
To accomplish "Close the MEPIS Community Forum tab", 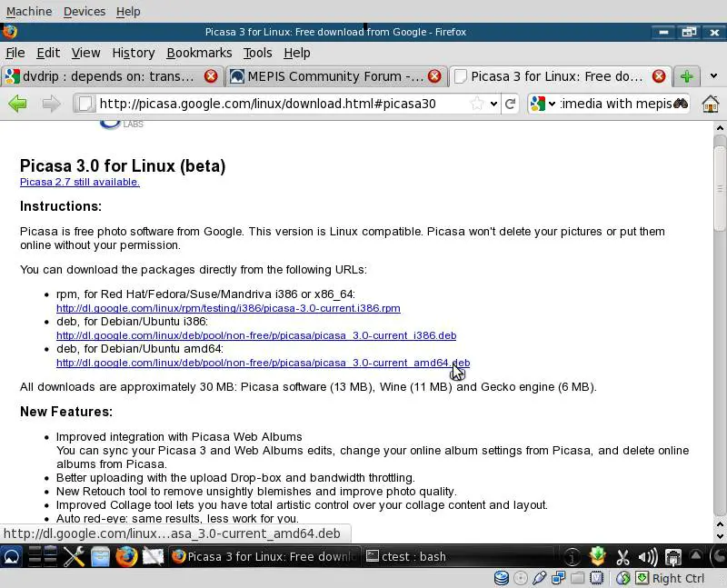I will 434,76.
